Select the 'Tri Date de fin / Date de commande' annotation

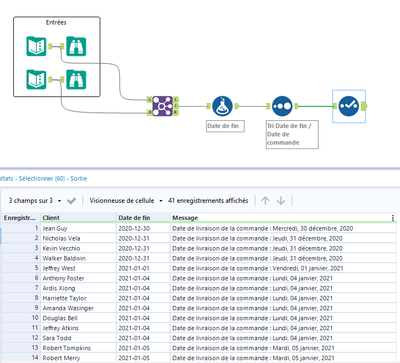[292, 134]
